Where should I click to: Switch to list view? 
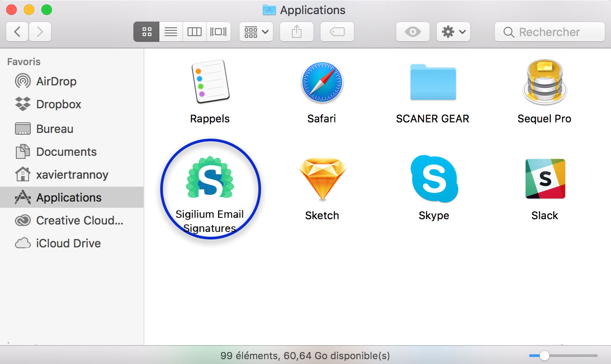point(171,32)
